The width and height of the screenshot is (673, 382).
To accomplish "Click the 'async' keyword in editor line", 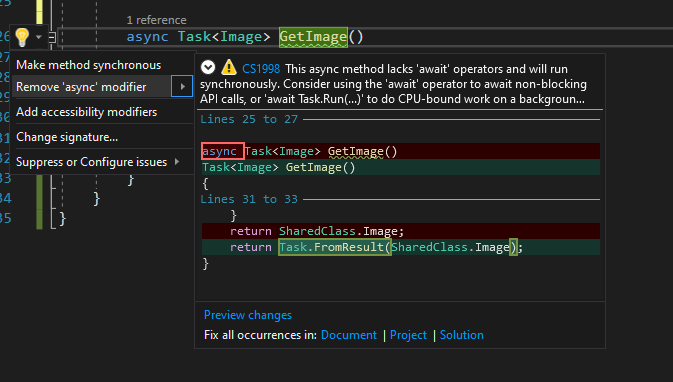I will 147,37.
